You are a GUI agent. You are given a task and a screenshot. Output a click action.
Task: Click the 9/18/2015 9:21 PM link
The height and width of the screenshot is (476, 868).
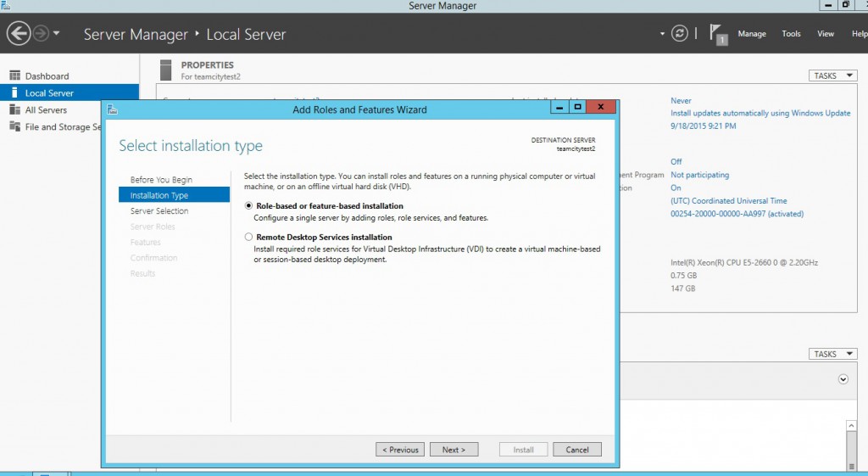tap(703, 126)
